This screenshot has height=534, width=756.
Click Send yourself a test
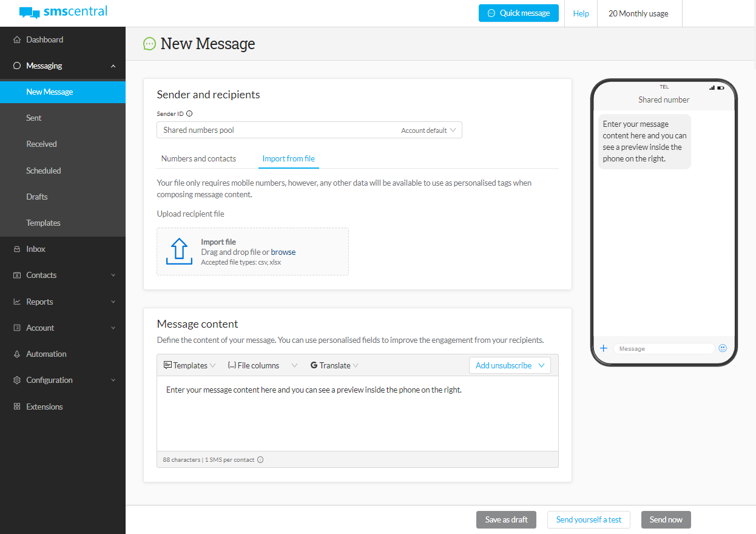point(589,519)
